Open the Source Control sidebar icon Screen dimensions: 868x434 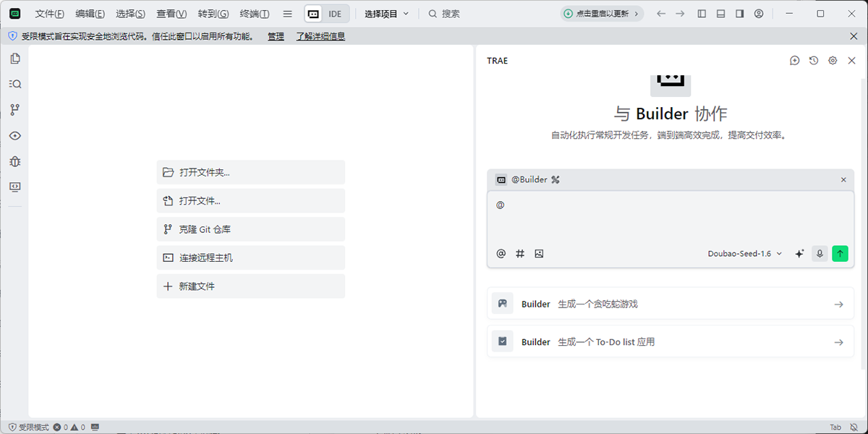pyautogui.click(x=14, y=110)
